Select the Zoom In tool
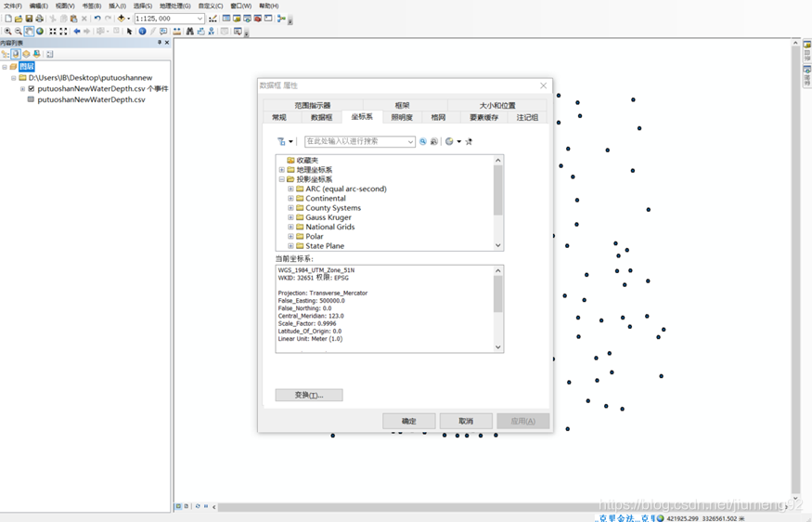This screenshot has width=812, height=522. (x=7, y=31)
